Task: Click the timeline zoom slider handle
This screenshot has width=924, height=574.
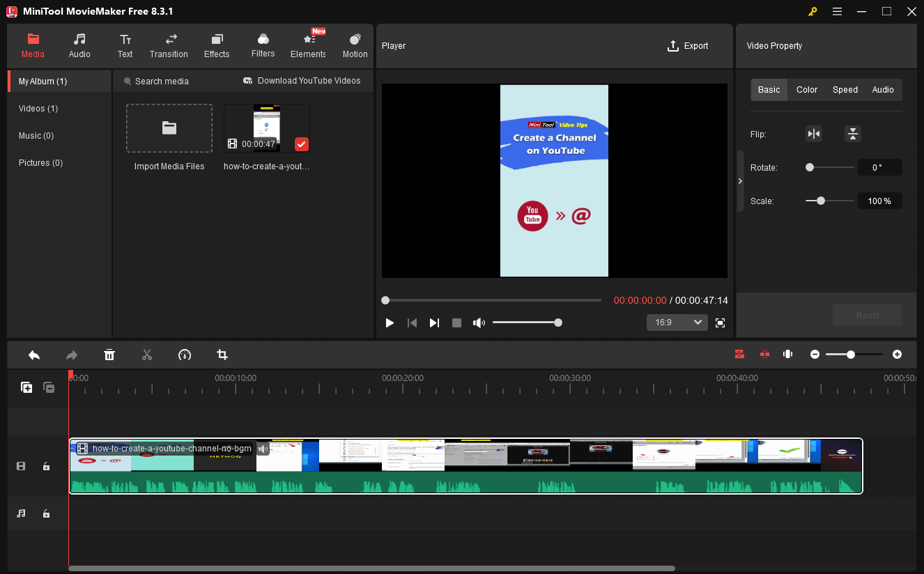Action: click(x=852, y=355)
